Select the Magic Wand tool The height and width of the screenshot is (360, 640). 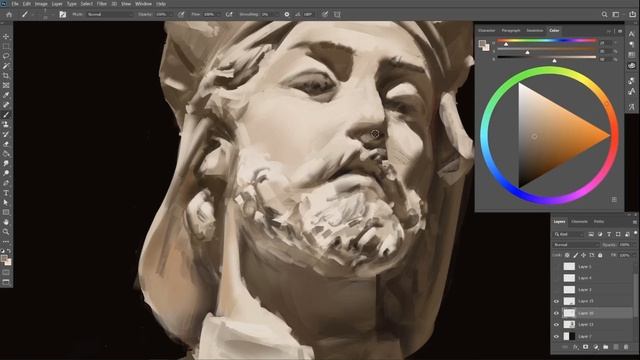6,66
